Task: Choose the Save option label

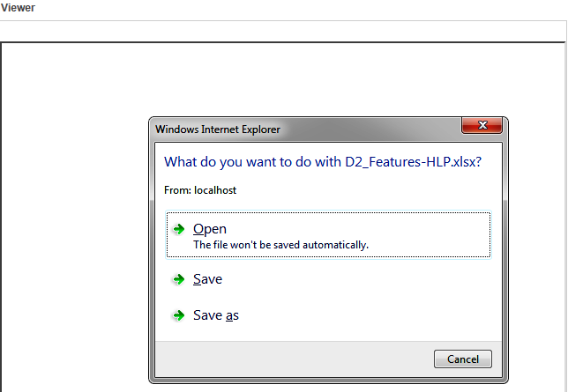Action: tap(208, 279)
